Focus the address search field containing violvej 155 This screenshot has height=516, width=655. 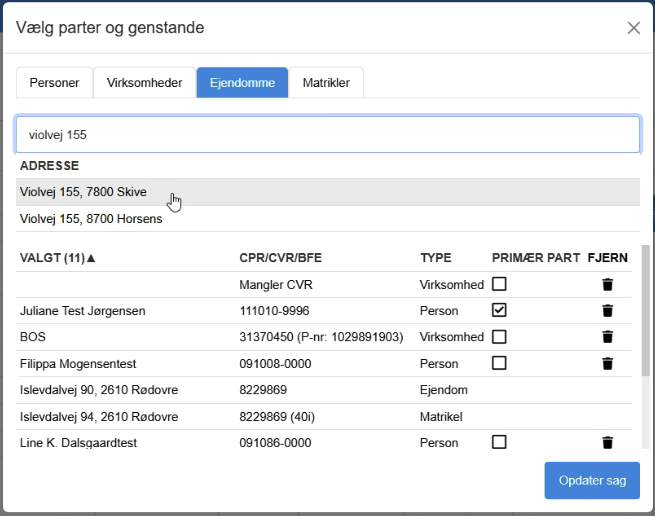327,134
